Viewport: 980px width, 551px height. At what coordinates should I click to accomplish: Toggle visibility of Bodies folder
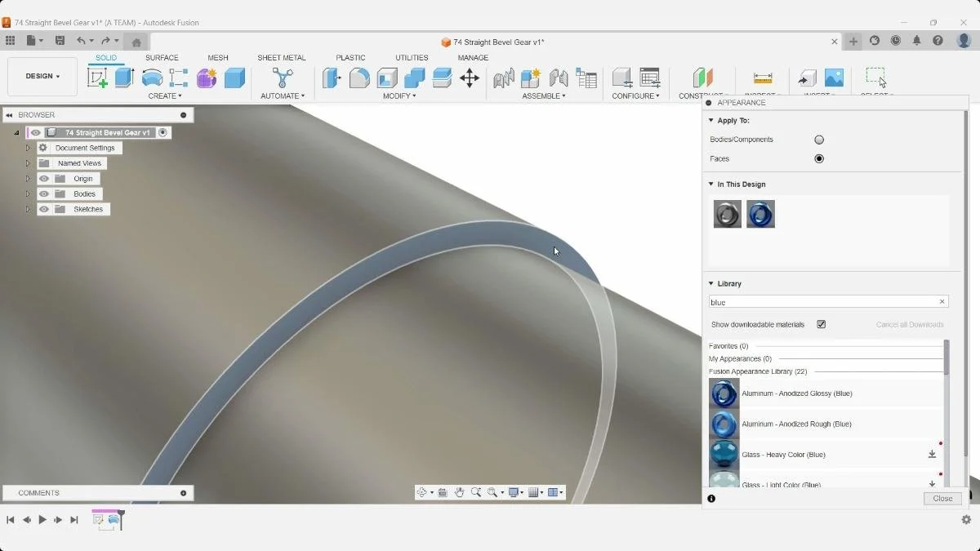[x=44, y=194]
